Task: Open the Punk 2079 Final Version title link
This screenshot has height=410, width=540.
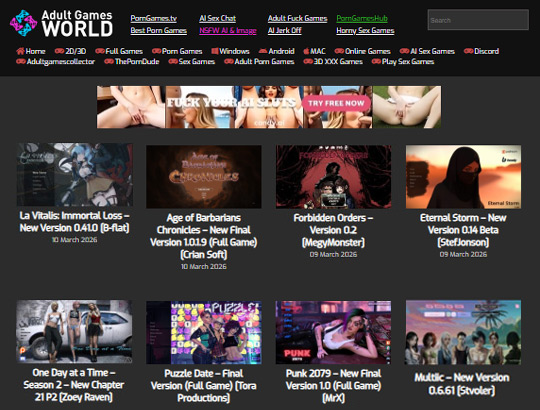Action: (x=333, y=386)
